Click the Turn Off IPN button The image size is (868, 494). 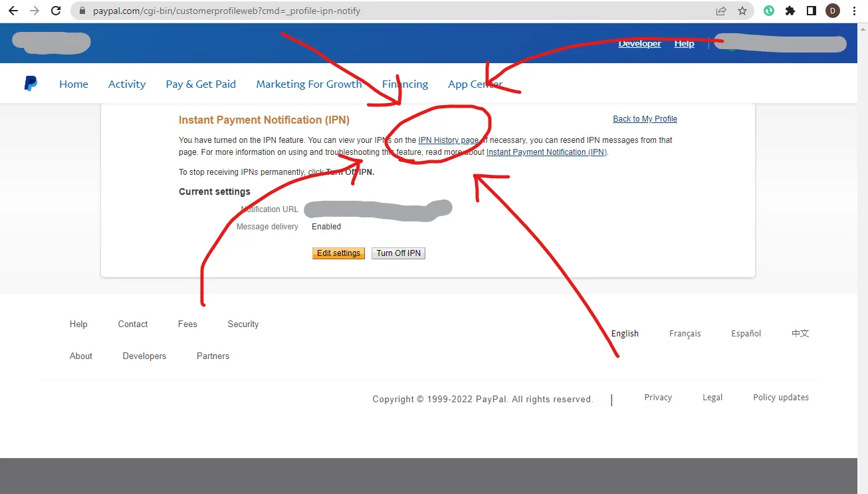[x=398, y=253]
